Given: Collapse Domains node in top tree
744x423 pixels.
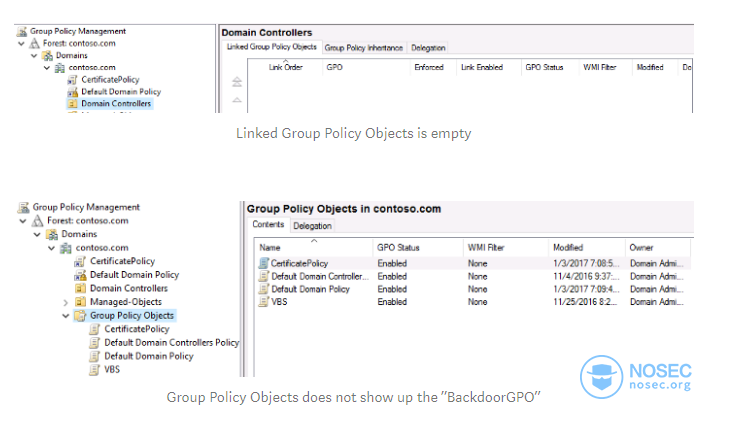Looking at the screenshot, I should point(34,56).
